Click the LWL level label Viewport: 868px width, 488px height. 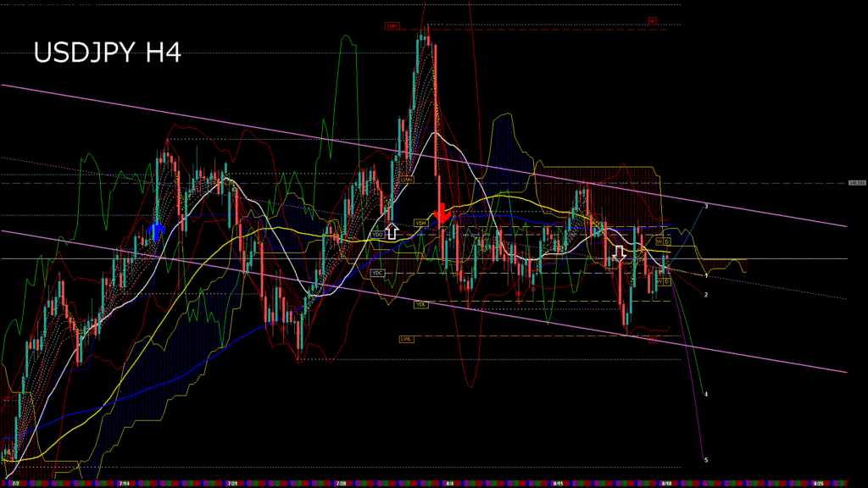[406, 339]
